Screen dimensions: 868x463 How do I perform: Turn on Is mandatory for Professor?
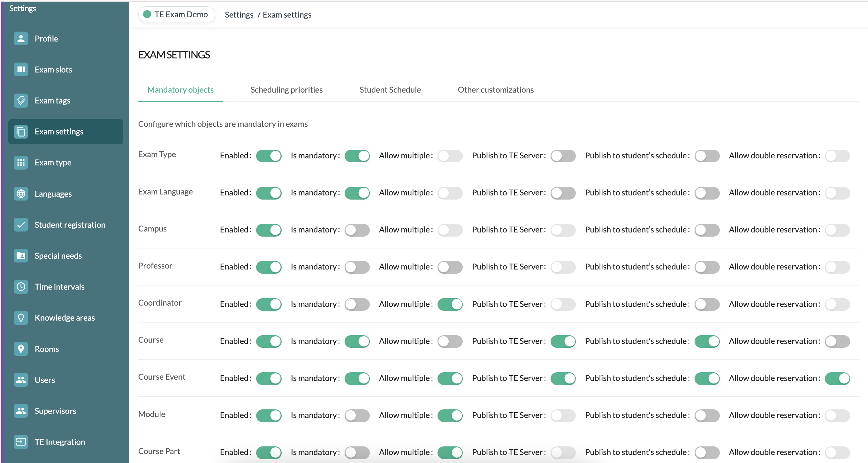357,267
